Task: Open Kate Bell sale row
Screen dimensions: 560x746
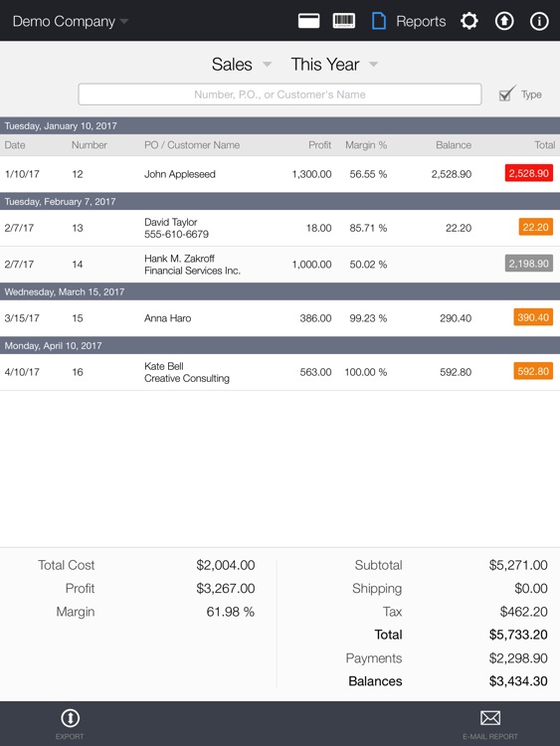Action: [x=280, y=372]
